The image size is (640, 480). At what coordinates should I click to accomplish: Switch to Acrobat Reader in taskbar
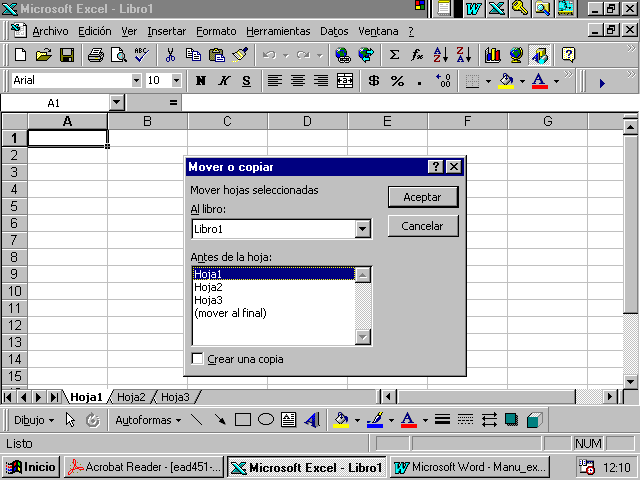coord(144,467)
